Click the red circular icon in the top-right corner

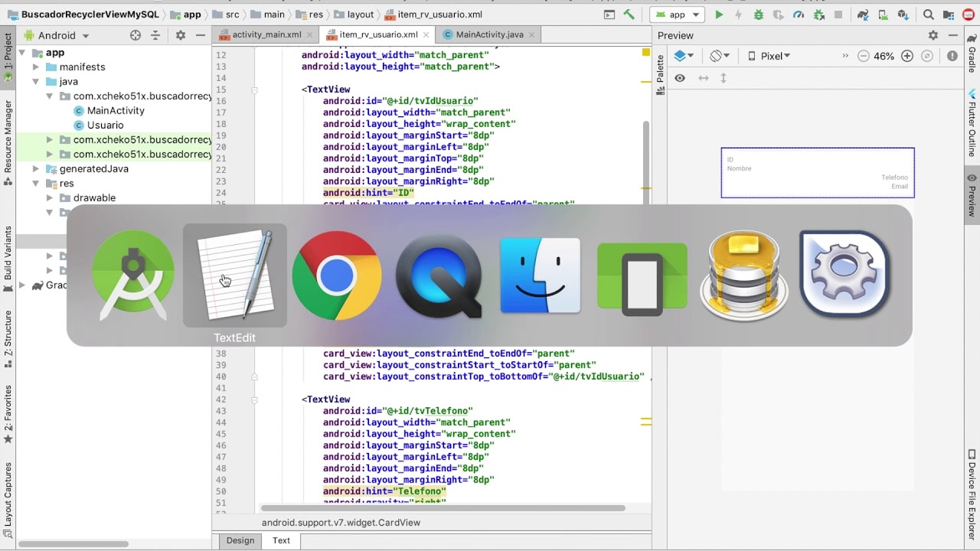[969, 15]
